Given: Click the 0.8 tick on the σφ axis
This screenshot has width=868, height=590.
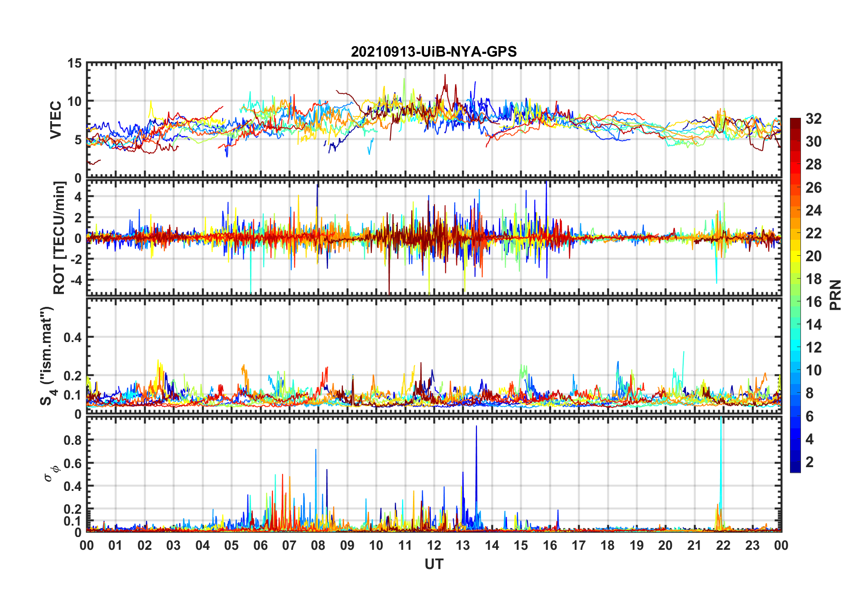Looking at the screenshot, I should coord(73,440).
